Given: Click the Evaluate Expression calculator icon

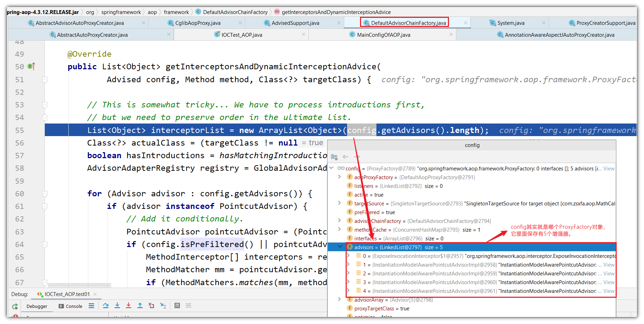Looking at the screenshot, I should coord(177,305).
